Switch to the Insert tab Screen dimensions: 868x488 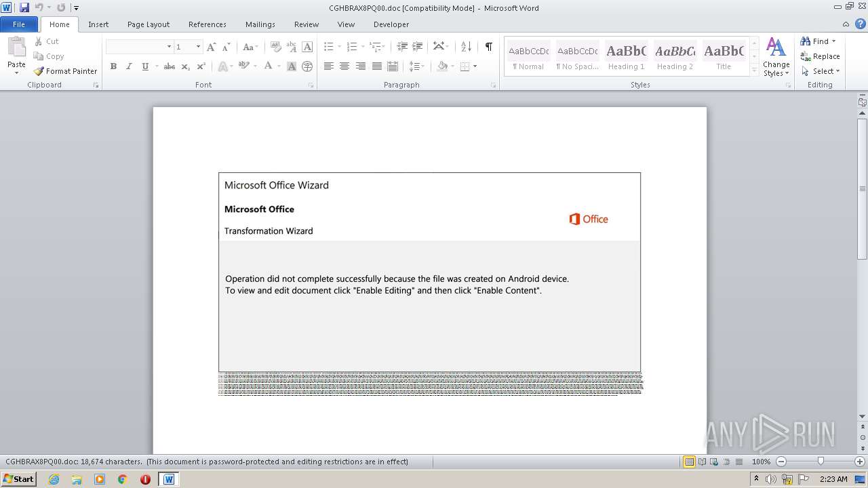pos(98,24)
